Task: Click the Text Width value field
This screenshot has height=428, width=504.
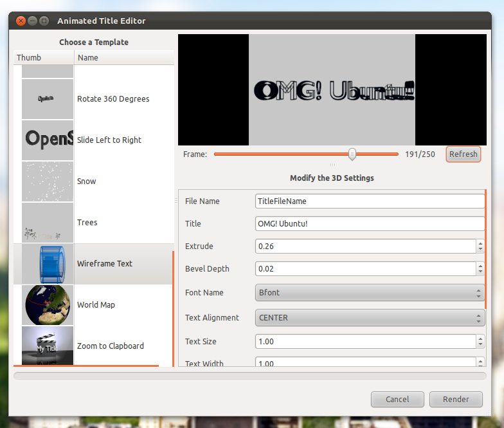Action: tap(365, 362)
